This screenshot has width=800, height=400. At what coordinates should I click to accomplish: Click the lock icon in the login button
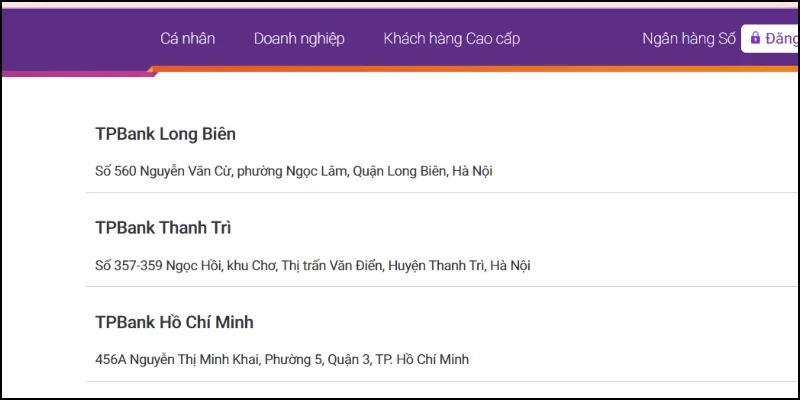[755, 38]
